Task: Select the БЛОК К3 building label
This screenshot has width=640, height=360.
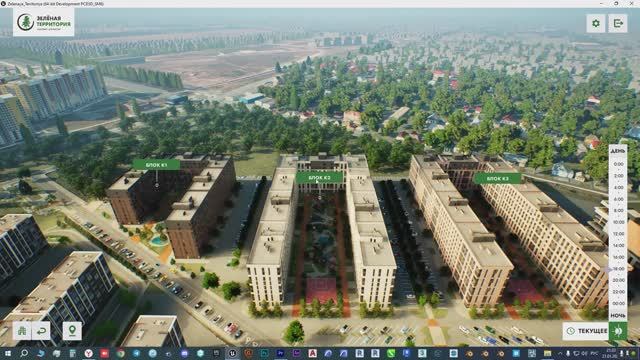Action: 498,178
